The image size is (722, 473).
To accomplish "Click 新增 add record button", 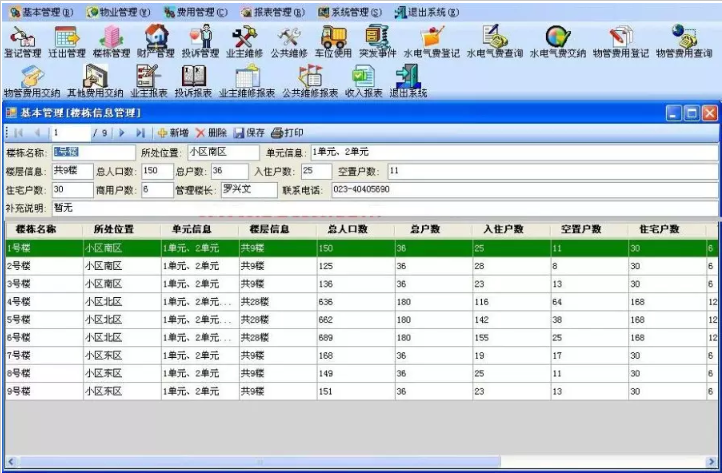I will click(x=173, y=133).
